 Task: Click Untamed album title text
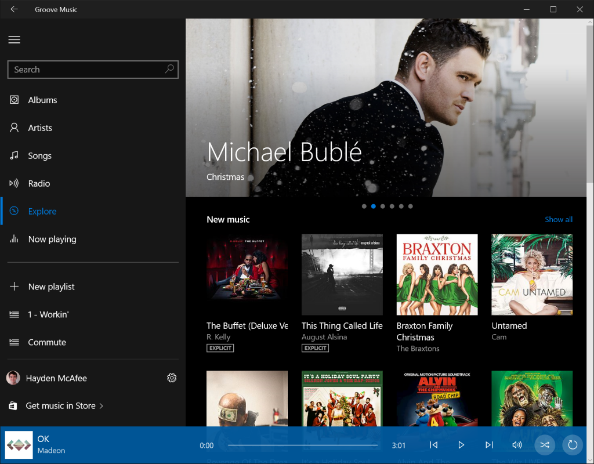pyautogui.click(x=509, y=326)
